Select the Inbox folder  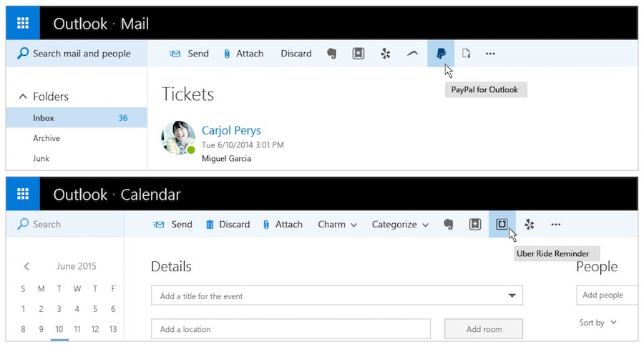(x=77, y=118)
